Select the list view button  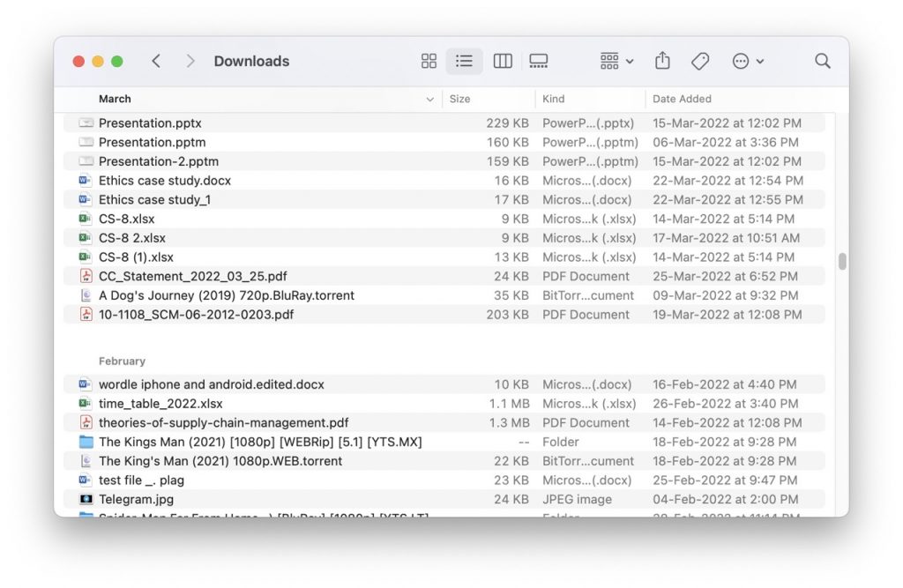[464, 61]
